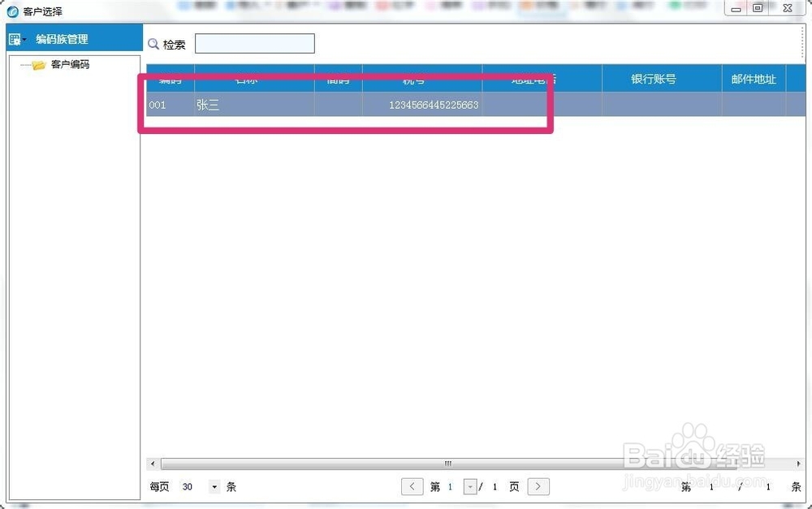Image resolution: width=812 pixels, height=509 pixels.
Task: Click the yellow folder icon of 客户编码
Action: tap(39, 65)
